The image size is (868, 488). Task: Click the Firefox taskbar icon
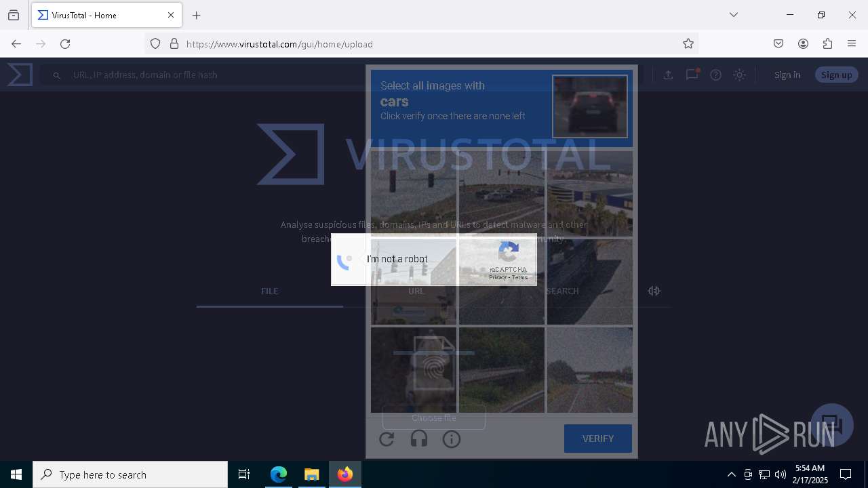coord(345,474)
